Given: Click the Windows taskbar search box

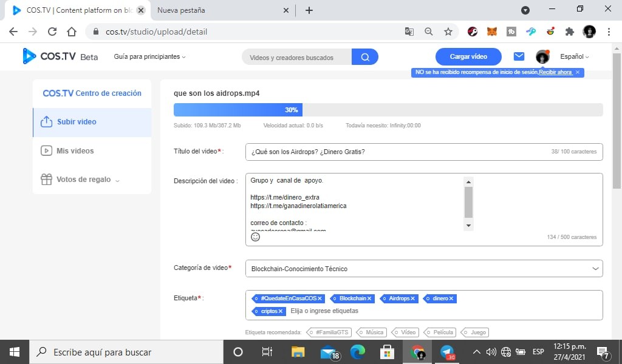Looking at the screenshot, I should [x=126, y=352].
